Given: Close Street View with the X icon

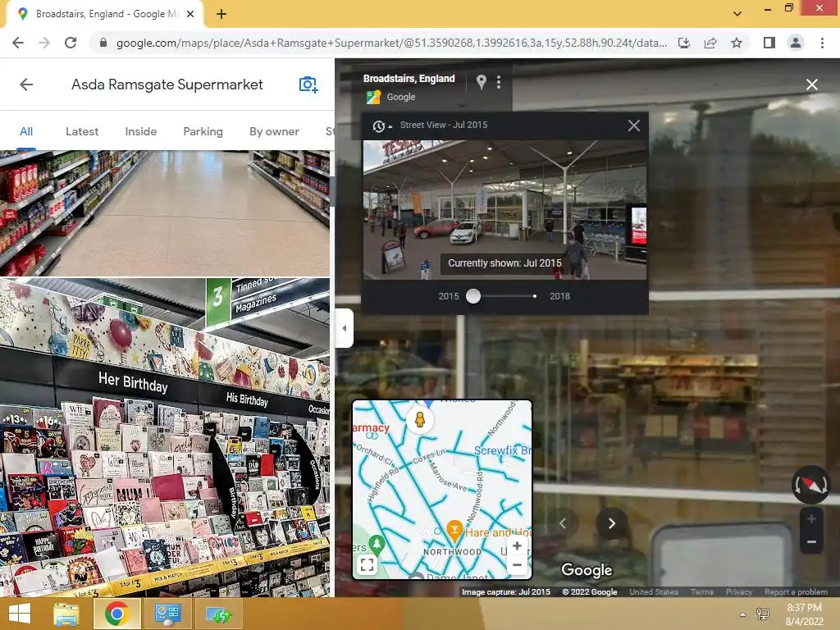Looking at the screenshot, I should [811, 84].
